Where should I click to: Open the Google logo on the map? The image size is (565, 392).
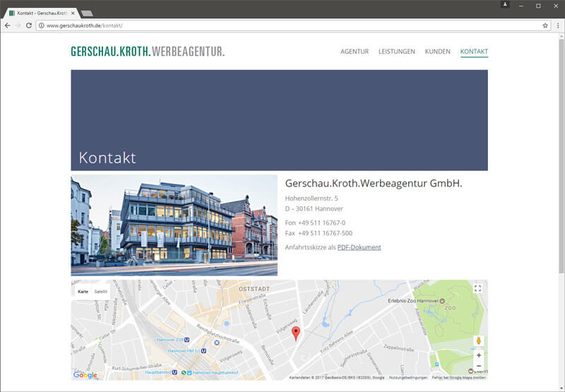pos(85,375)
